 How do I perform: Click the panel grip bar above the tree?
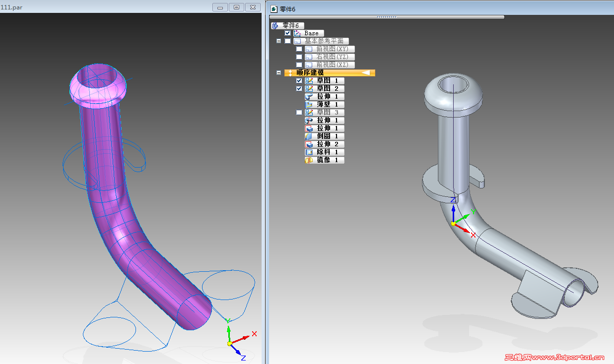387,17
